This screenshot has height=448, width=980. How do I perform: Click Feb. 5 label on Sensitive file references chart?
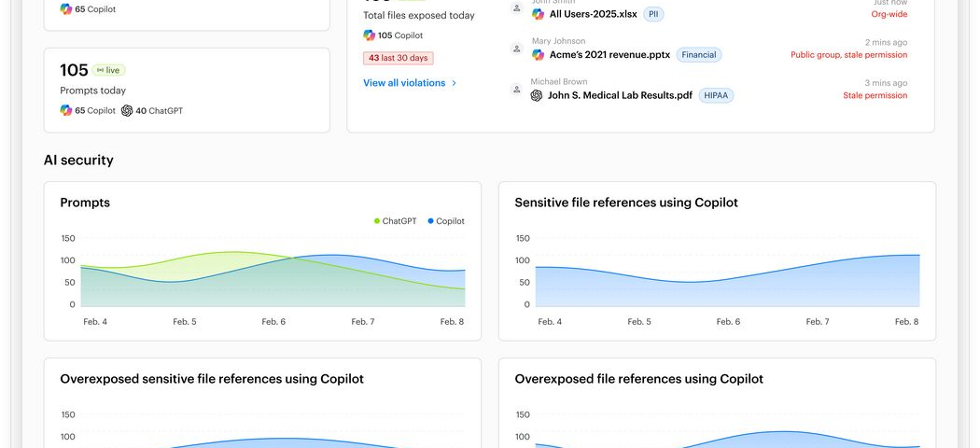point(639,322)
